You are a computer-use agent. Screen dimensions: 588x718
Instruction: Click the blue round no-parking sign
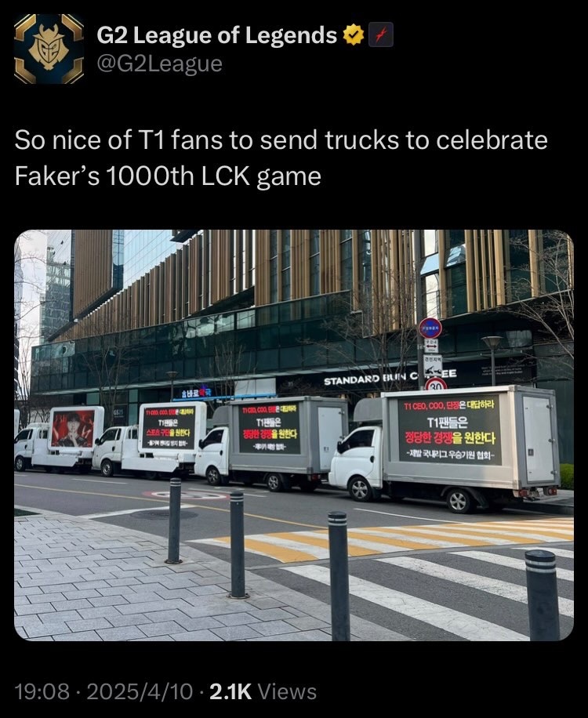pyautogui.click(x=430, y=328)
